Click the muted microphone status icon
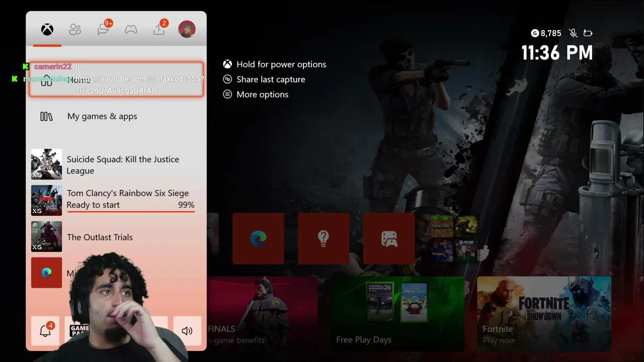Screen dimensions: 644x362 [573, 33]
